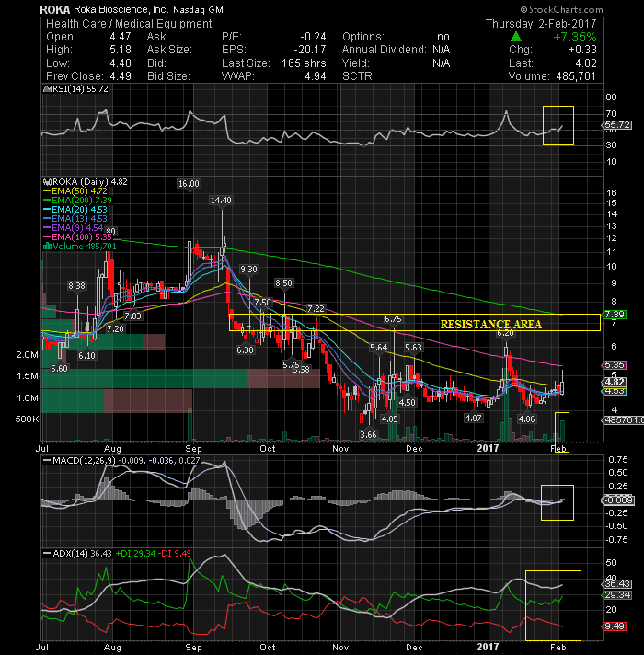Click the 5.60 July low label

click(59, 368)
